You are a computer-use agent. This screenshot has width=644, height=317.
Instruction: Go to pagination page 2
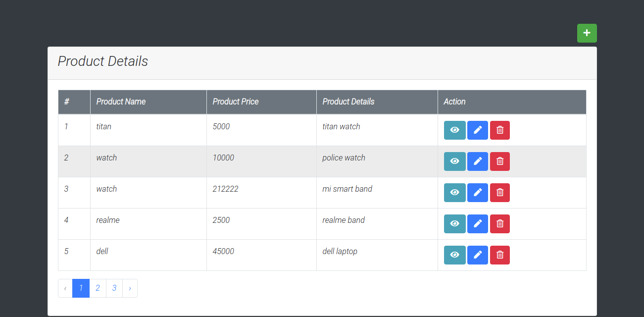(x=98, y=288)
